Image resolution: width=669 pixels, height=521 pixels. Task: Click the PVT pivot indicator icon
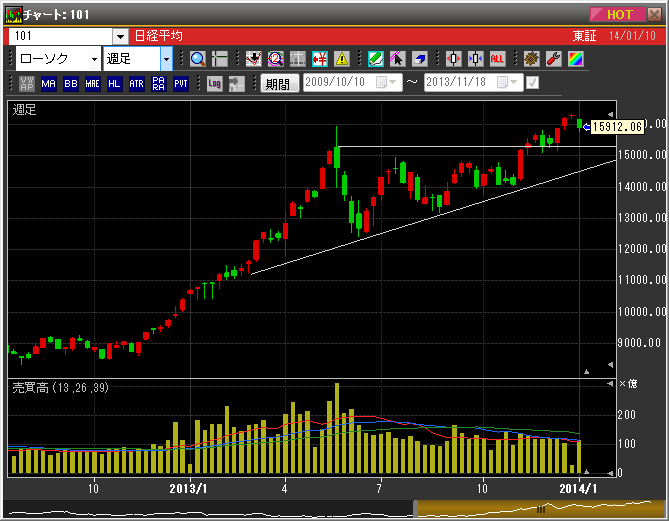(x=181, y=84)
